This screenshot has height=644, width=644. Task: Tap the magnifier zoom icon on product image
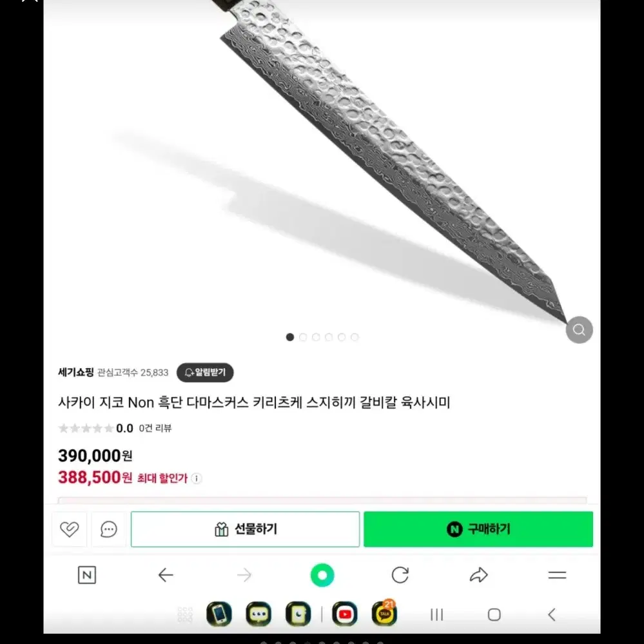pyautogui.click(x=579, y=330)
